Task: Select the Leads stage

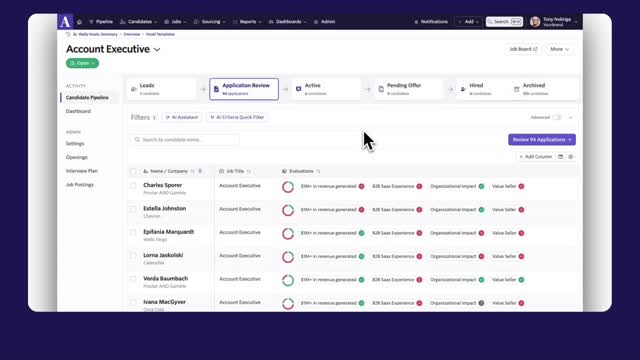Action: pyautogui.click(x=162, y=89)
